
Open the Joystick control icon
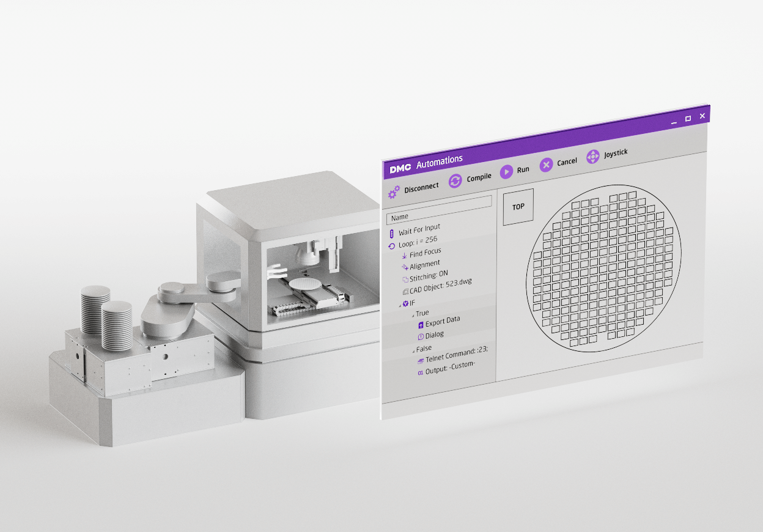click(593, 157)
